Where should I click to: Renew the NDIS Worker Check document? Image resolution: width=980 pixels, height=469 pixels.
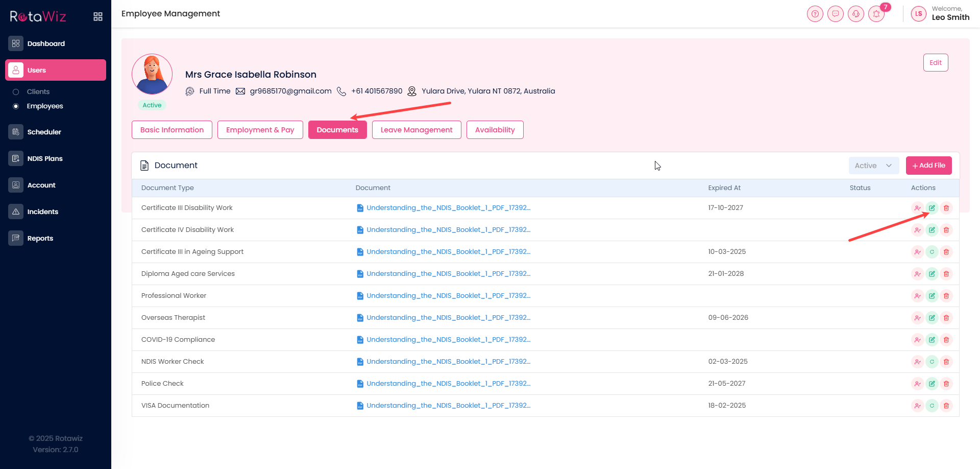click(932, 362)
